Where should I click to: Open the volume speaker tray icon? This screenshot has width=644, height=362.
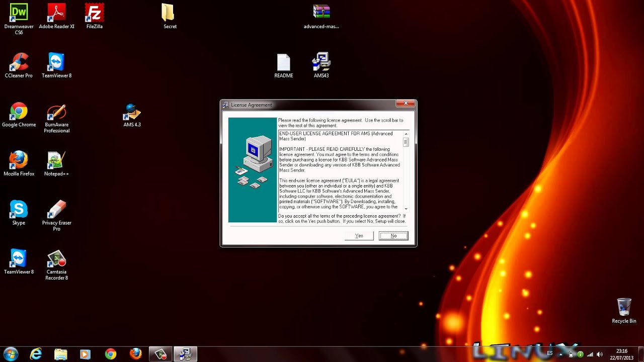point(600,354)
